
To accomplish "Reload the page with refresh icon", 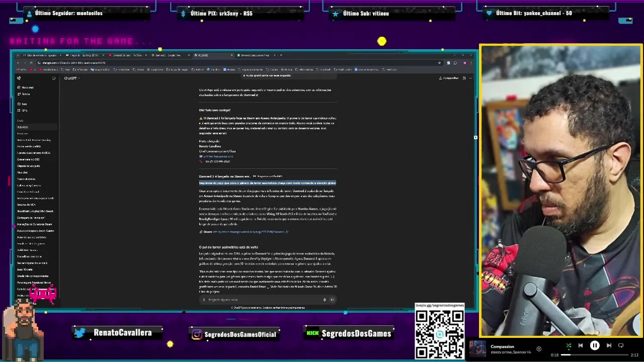I will tap(31, 63).
